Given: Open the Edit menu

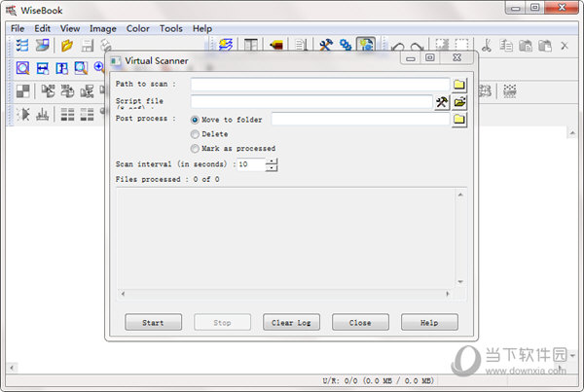Looking at the screenshot, I should [43, 28].
